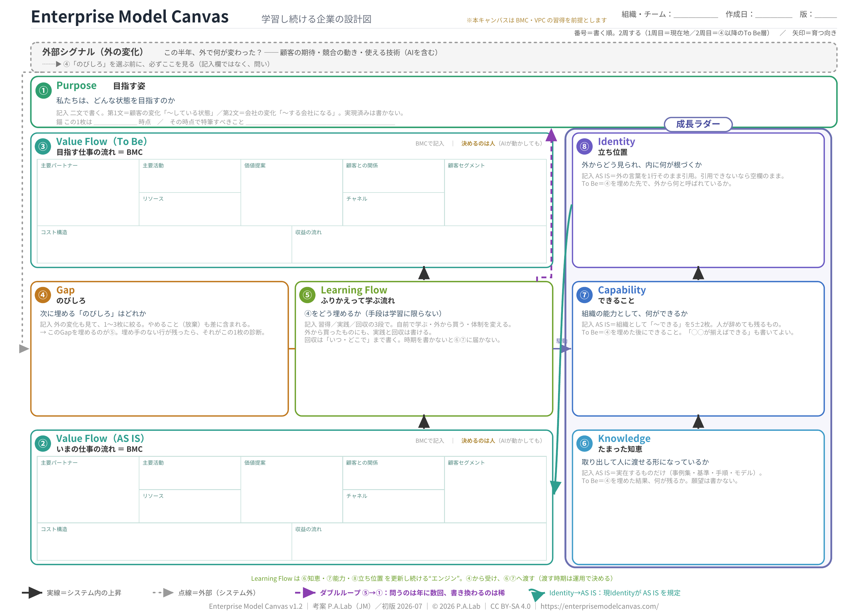
Task: Click the purple double-loop arrow legend icon
Action: point(305,593)
